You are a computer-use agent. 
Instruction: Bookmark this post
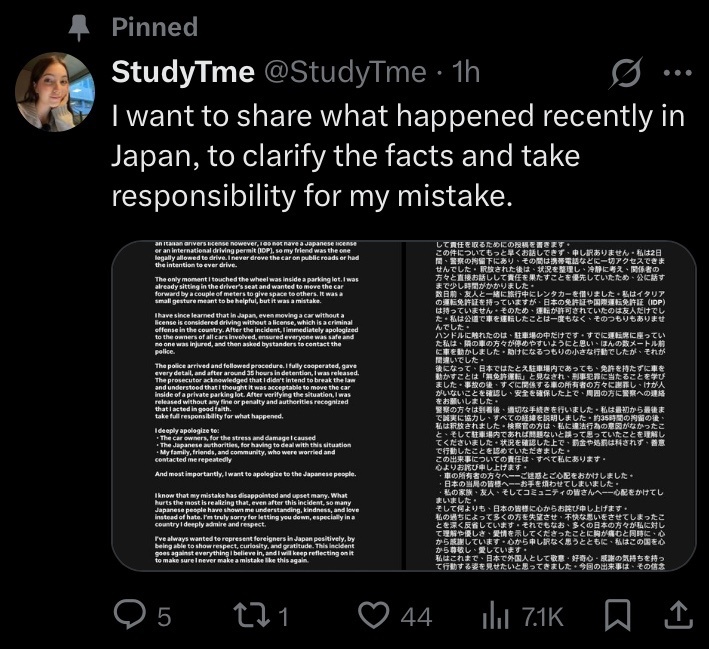618,616
